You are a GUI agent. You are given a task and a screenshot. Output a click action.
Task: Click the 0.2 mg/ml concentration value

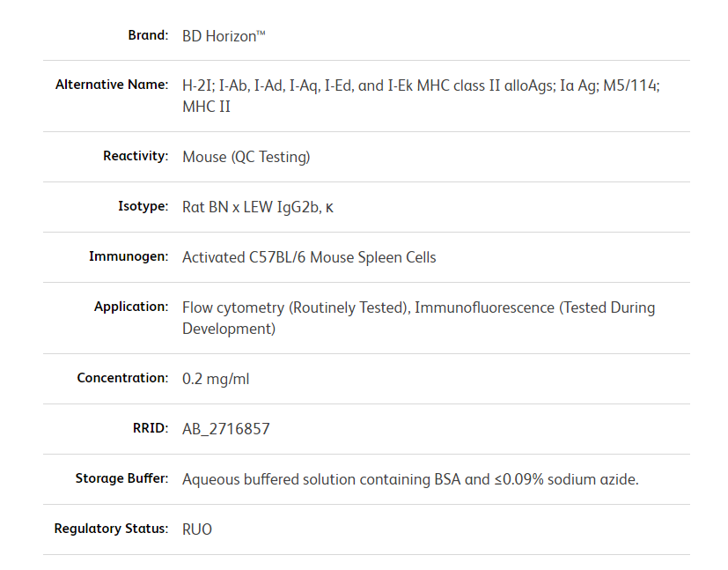[216, 379]
